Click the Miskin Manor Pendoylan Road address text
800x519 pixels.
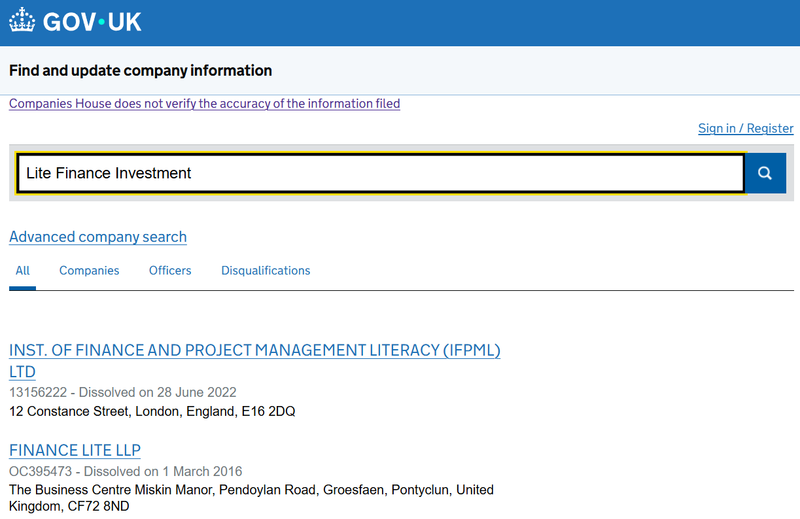click(252, 498)
